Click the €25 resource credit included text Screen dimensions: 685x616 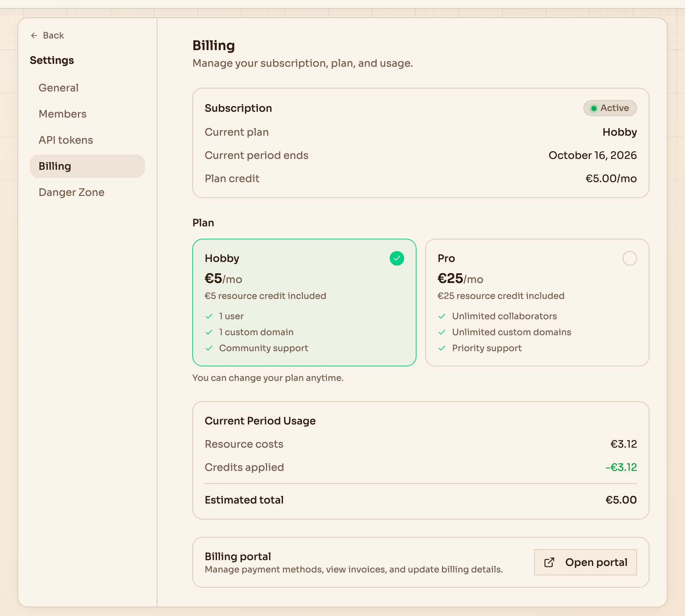[501, 296]
